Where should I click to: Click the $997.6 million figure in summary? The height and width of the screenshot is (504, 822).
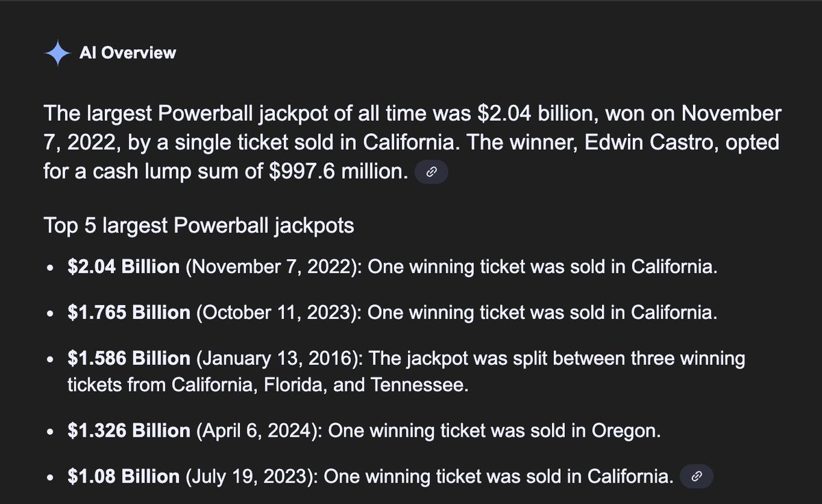point(338,171)
